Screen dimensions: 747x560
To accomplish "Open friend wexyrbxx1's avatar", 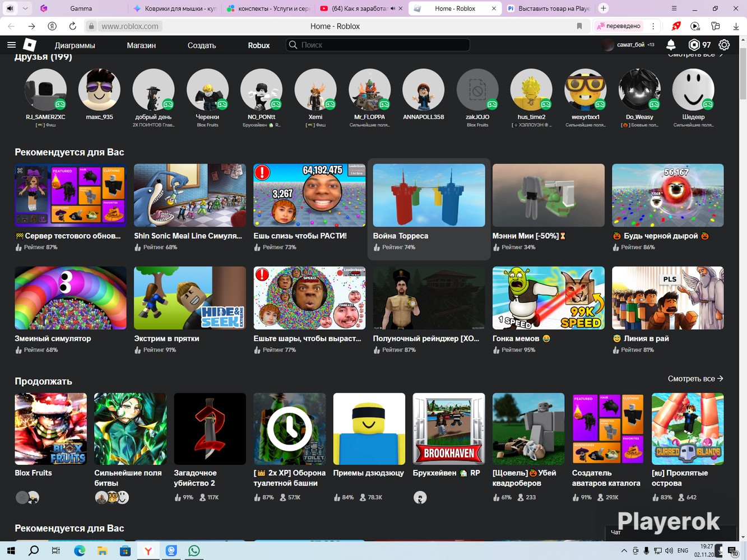I will 585,90.
